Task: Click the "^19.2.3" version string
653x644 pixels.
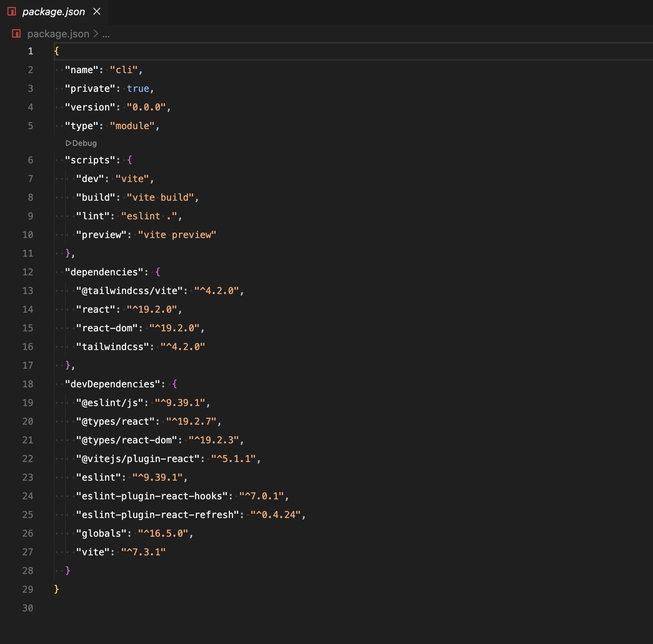Action: point(214,440)
